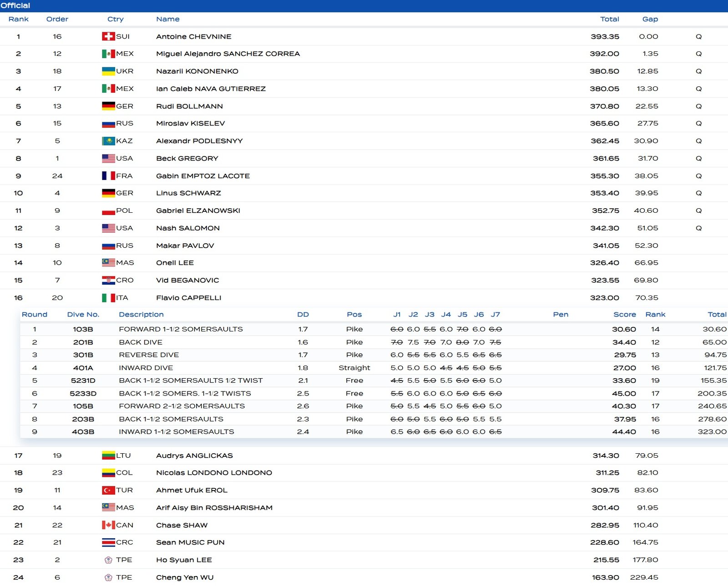
Task: Click the Q qualifier mark for Antoine CHEVNINE
Action: pos(699,36)
